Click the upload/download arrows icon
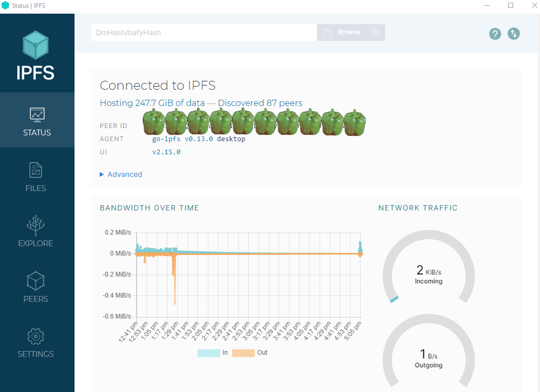This screenshot has width=540, height=392. pyautogui.click(x=513, y=34)
